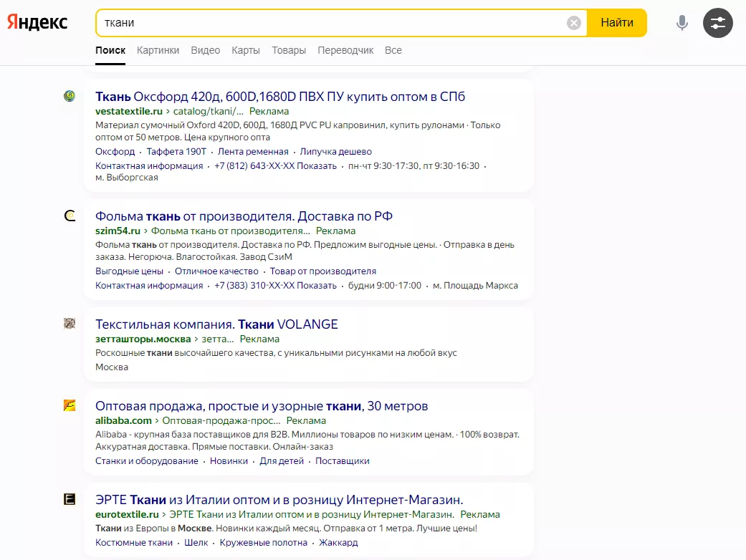Click vestatextile.ru site favicon
The image size is (746, 560).
[x=70, y=96]
